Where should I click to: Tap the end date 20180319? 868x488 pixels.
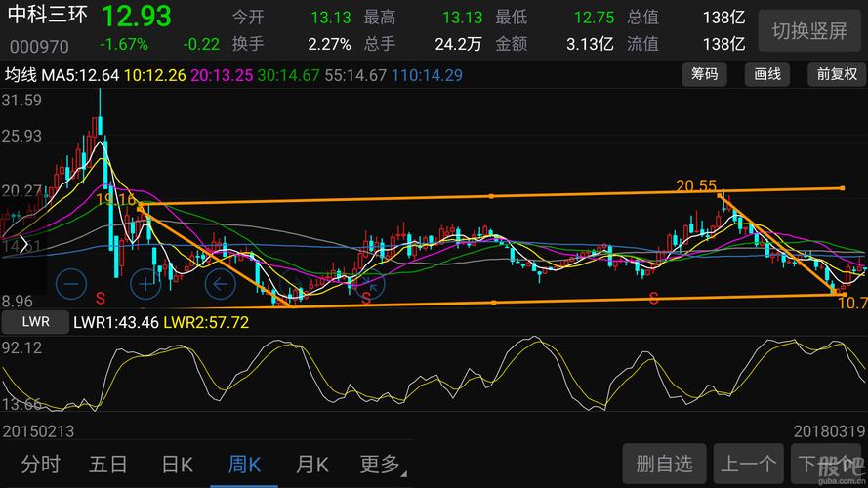[829, 431]
